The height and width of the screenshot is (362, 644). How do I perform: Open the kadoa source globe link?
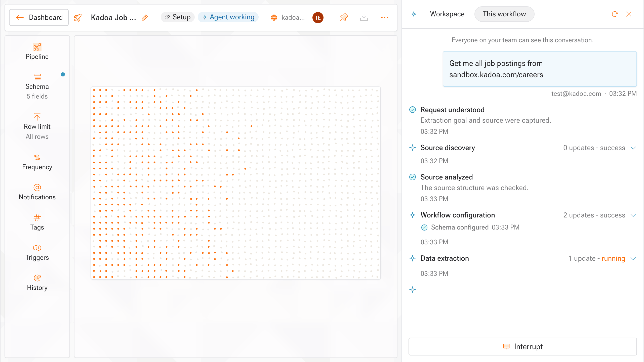point(288,17)
